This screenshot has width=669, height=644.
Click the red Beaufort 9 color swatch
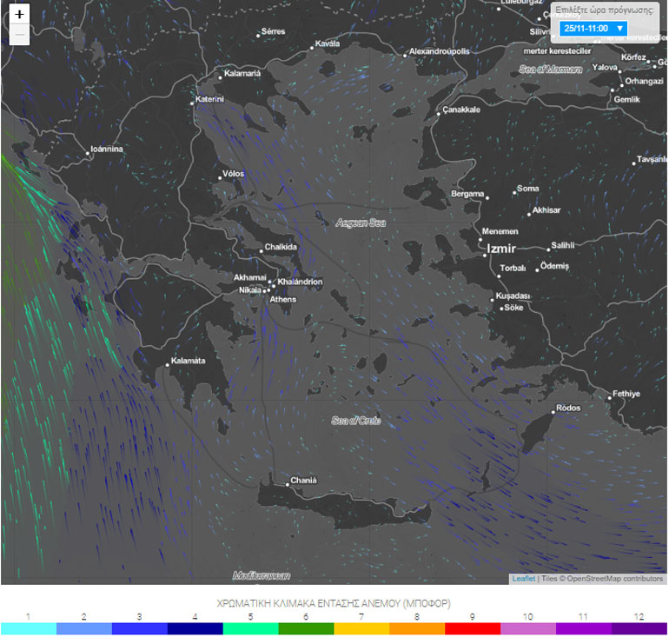tap(473, 628)
